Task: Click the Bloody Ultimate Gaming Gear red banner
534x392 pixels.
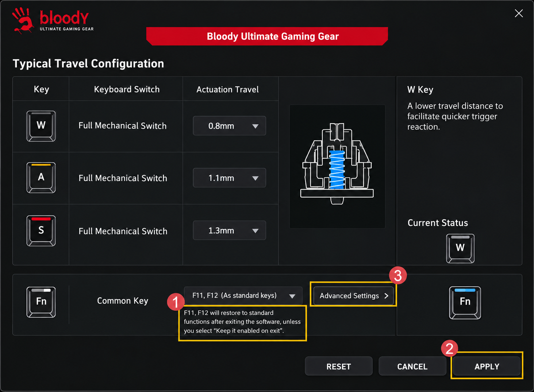Action: point(267,36)
